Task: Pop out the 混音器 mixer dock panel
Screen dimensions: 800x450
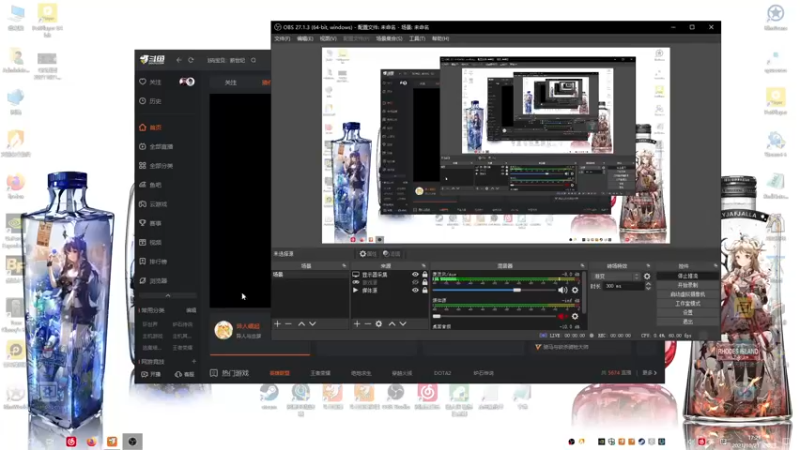Action: pyautogui.click(x=582, y=266)
